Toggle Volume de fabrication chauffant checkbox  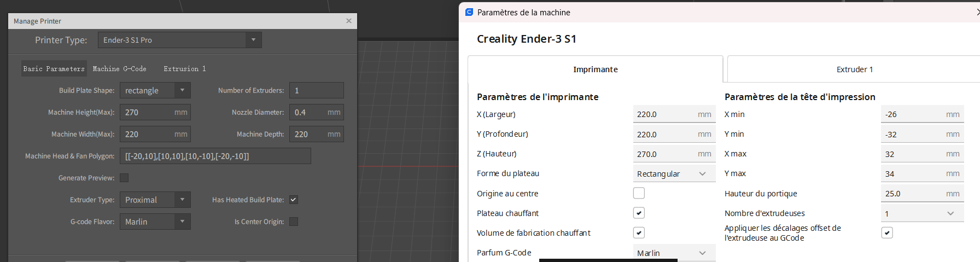pyautogui.click(x=639, y=232)
